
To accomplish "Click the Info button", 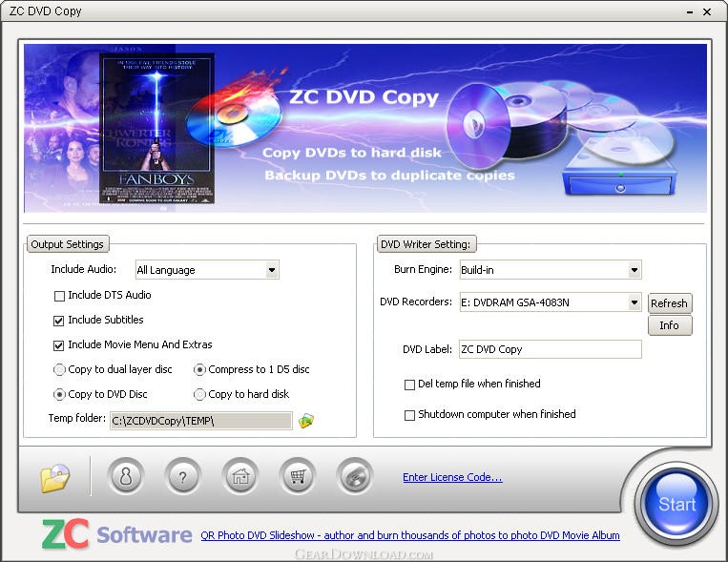I will pyautogui.click(x=670, y=325).
